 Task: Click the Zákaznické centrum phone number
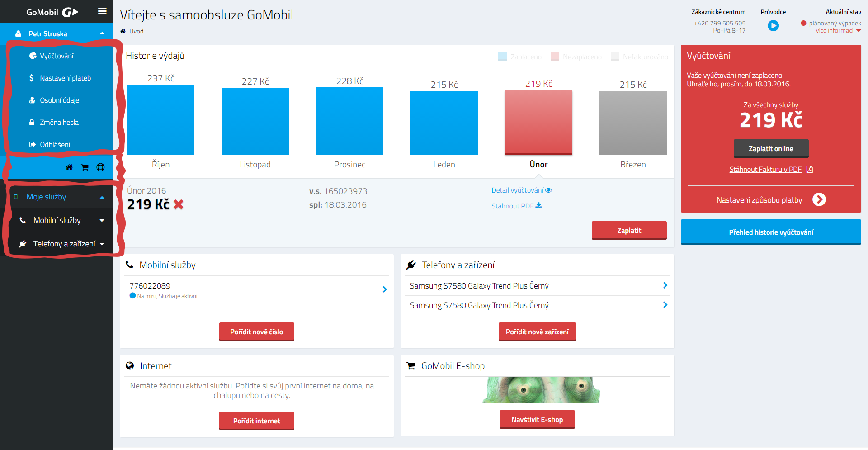(x=720, y=23)
